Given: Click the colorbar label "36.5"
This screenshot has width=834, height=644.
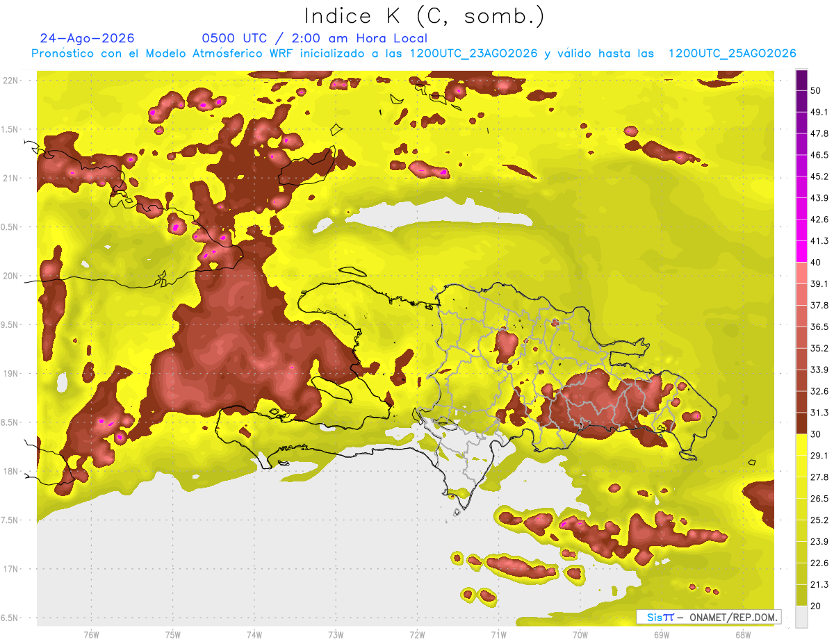Looking at the screenshot, I should [x=819, y=327].
